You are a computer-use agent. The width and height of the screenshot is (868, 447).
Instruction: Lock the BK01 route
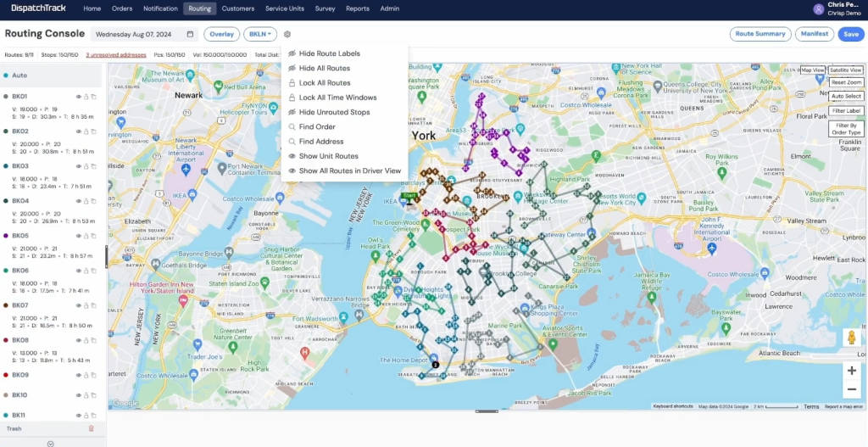(86, 97)
